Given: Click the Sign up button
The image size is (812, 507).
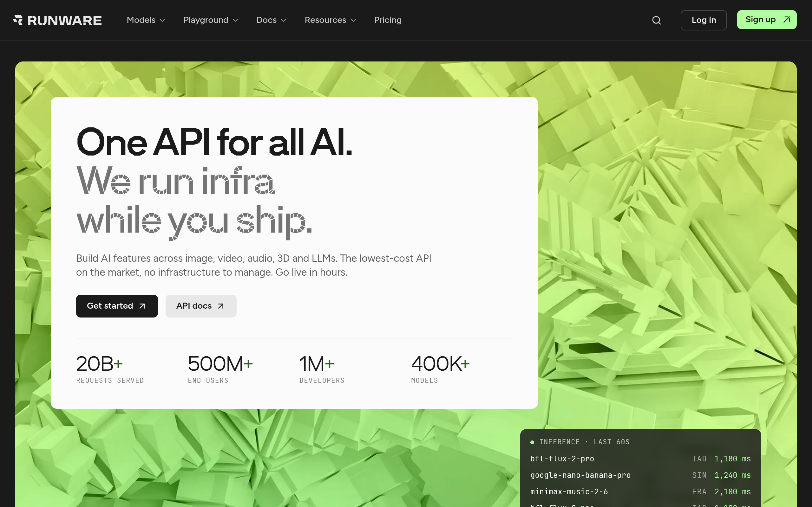Looking at the screenshot, I should pyautogui.click(x=767, y=20).
